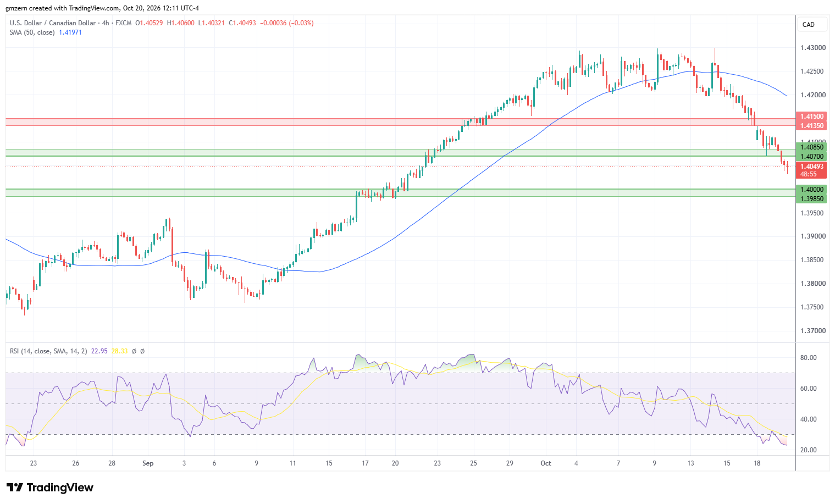The image size is (835, 504).
Task: Click the Sep label on time axis
Action: tap(148, 463)
